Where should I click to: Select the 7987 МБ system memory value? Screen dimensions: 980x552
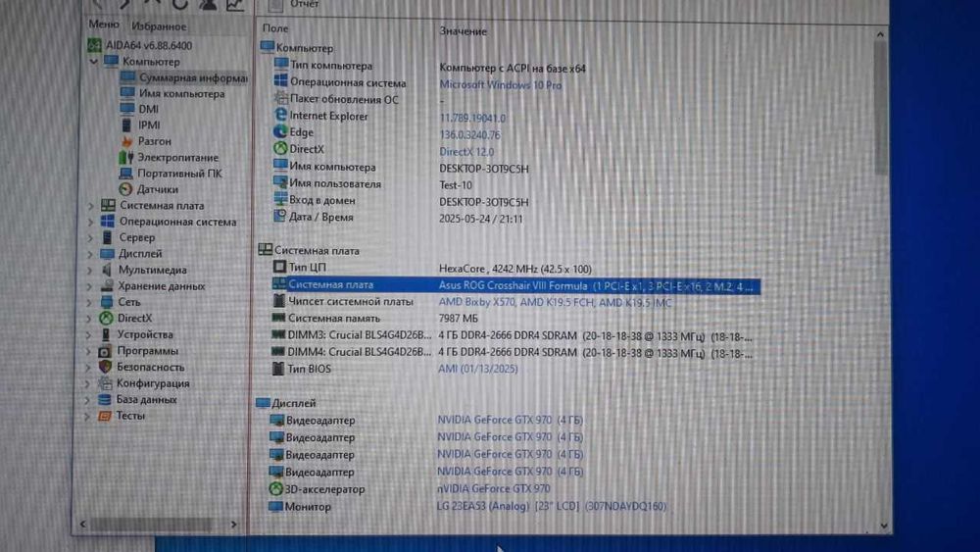[458, 319]
